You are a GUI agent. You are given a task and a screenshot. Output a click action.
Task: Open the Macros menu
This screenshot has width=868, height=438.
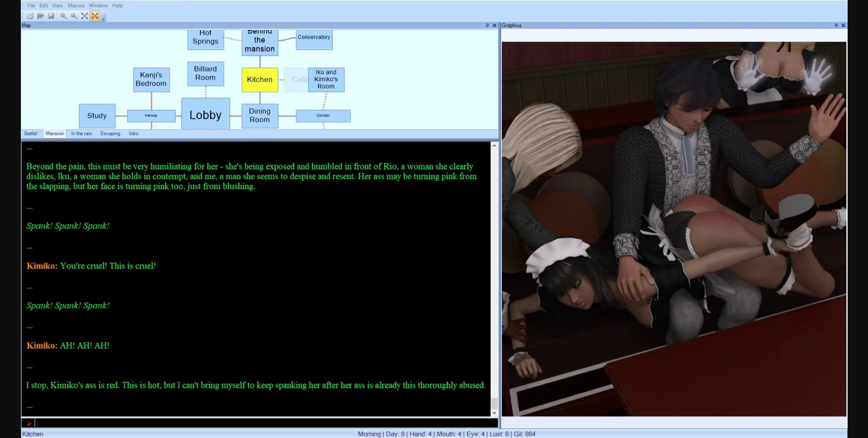[x=76, y=5]
